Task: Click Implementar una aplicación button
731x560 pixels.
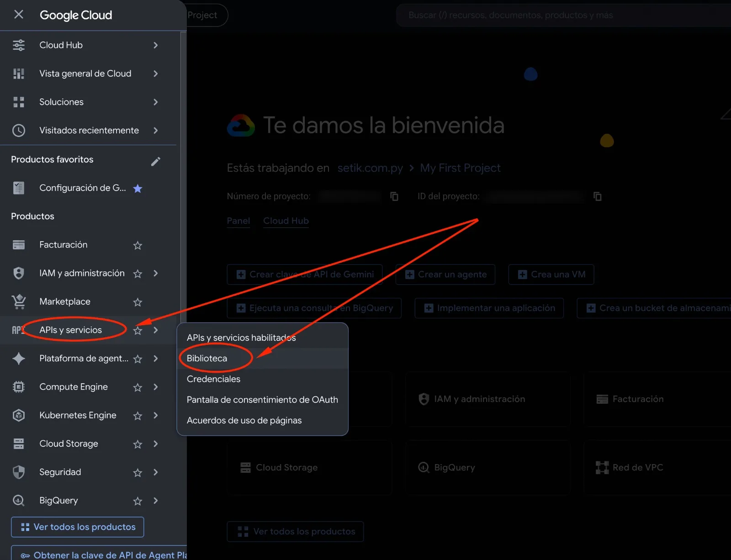Action: [x=489, y=308]
